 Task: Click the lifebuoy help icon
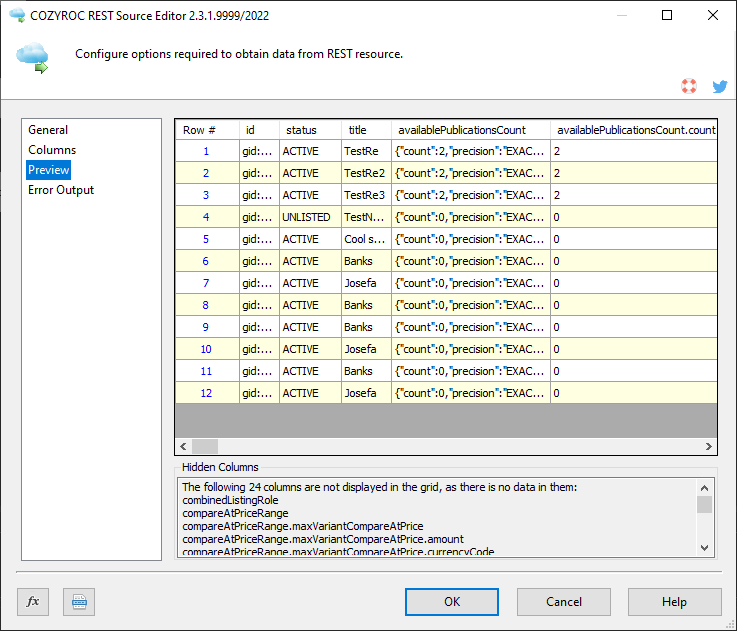pyautogui.click(x=688, y=87)
